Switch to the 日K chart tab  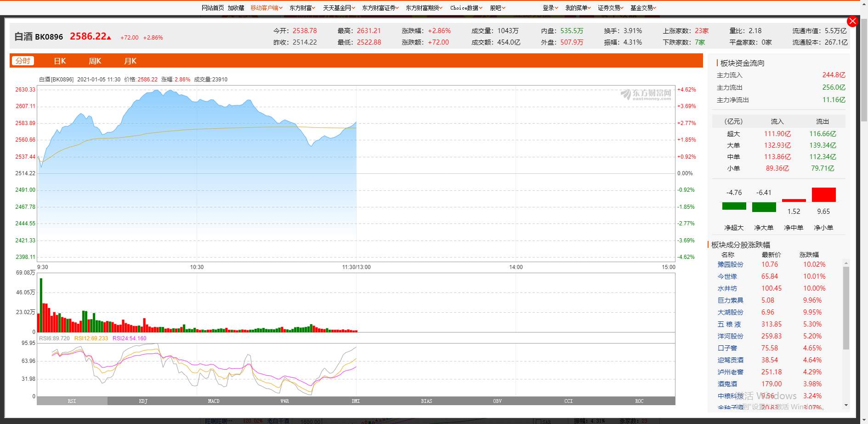[60, 61]
